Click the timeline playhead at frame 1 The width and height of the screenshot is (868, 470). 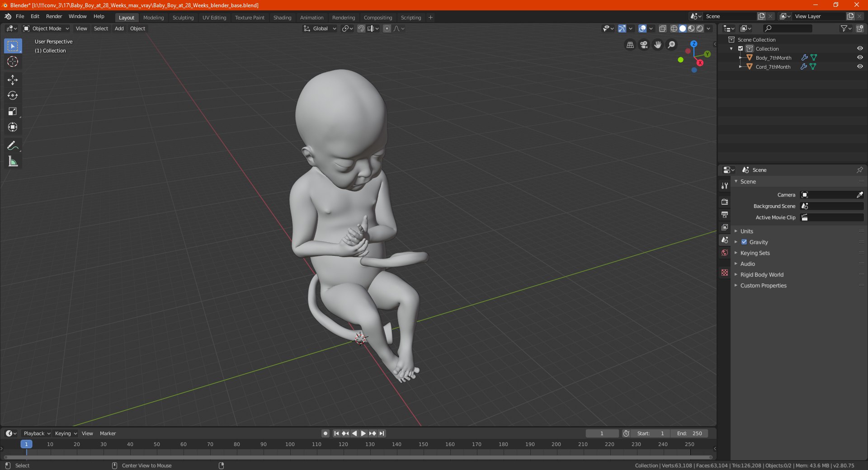click(26, 444)
